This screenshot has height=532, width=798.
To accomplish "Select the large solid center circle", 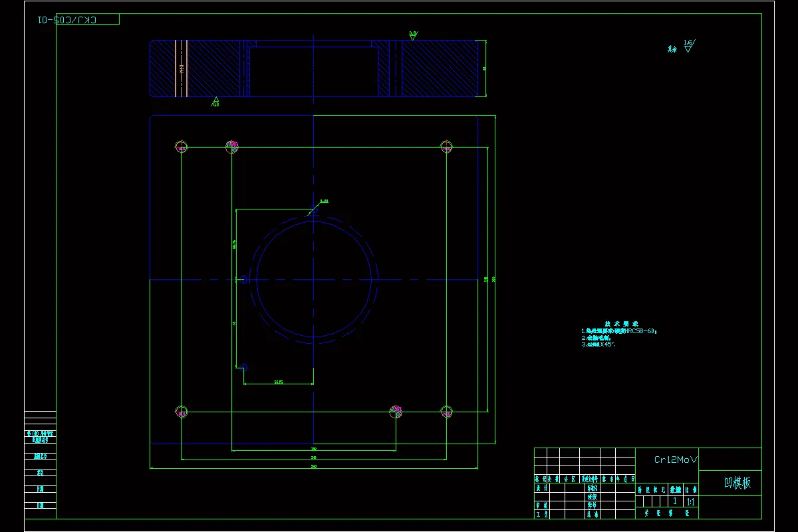I will click(x=313, y=280).
